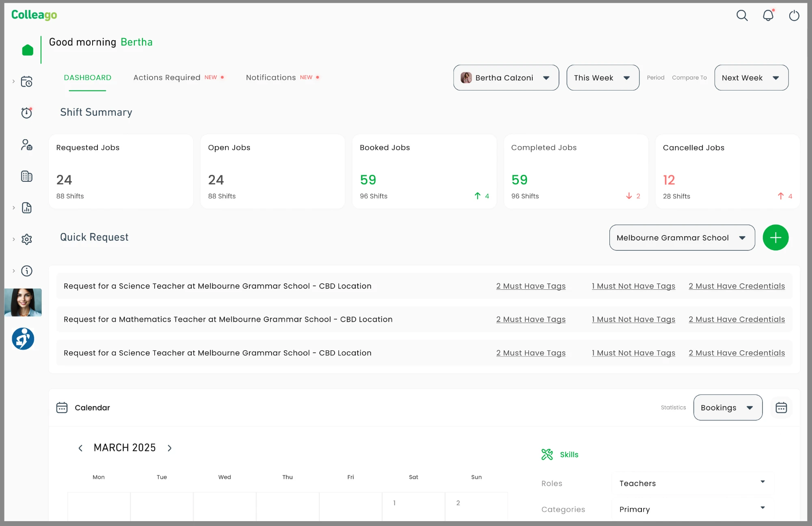
Task: Click the green plus add request button
Action: 775,237
